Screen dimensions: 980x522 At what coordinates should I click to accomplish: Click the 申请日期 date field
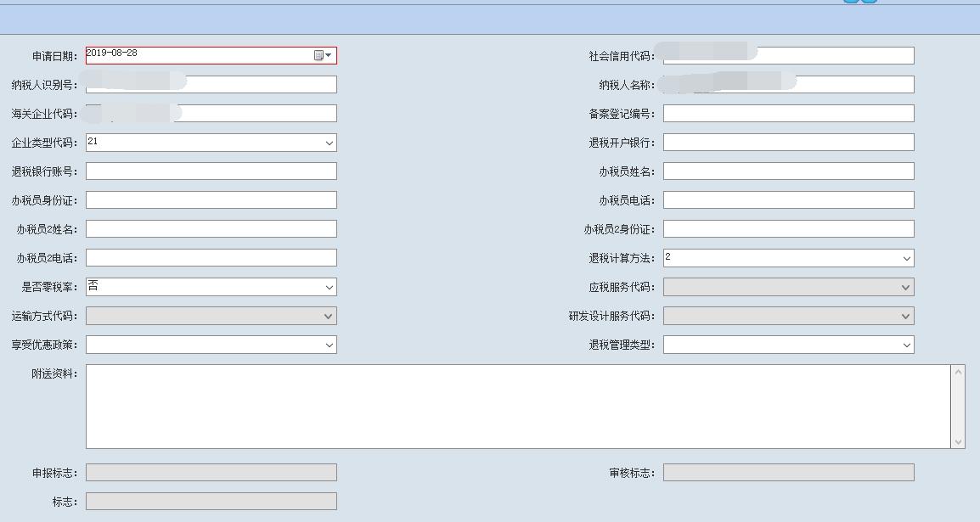click(211, 55)
